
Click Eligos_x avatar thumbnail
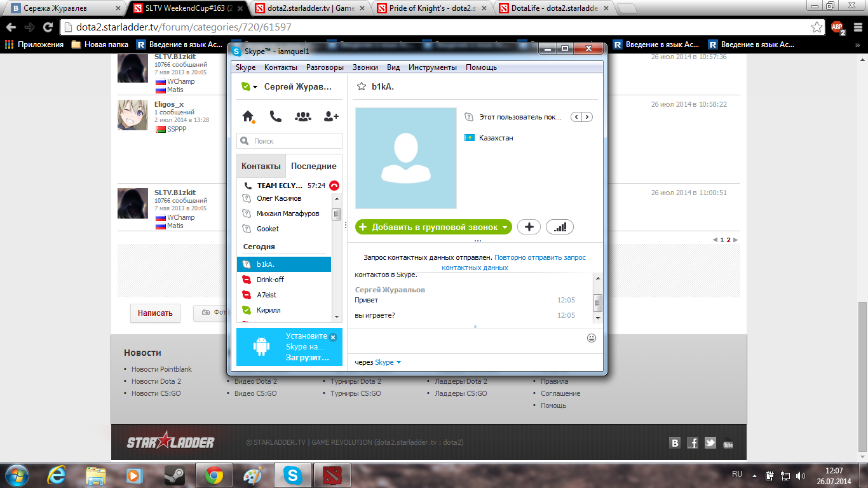[133, 115]
